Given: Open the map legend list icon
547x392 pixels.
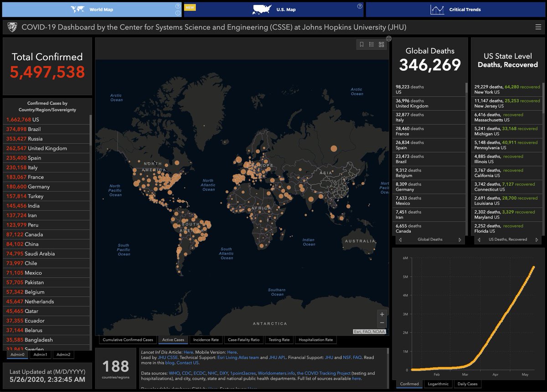Looking at the screenshot, I should tap(372, 44).
